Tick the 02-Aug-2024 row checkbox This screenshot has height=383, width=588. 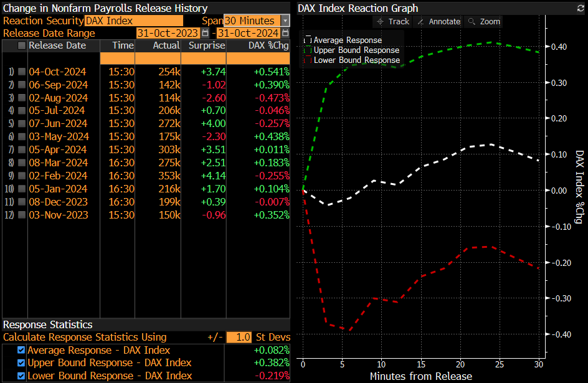22,98
